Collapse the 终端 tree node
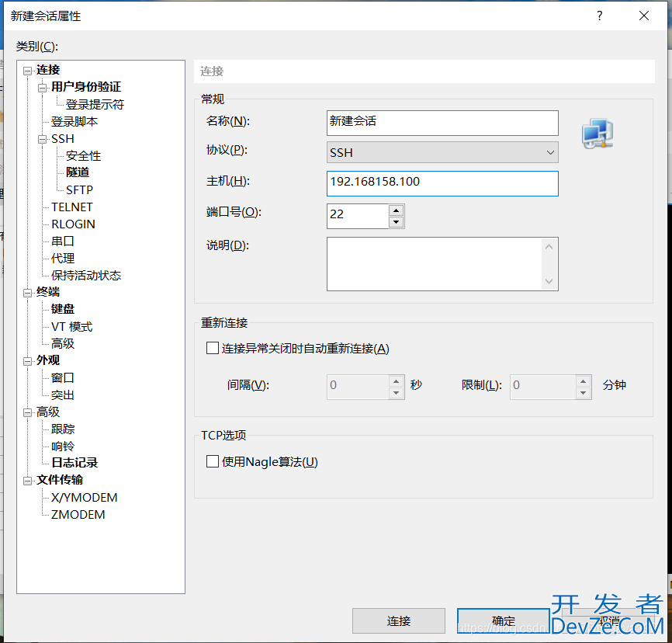 27,293
